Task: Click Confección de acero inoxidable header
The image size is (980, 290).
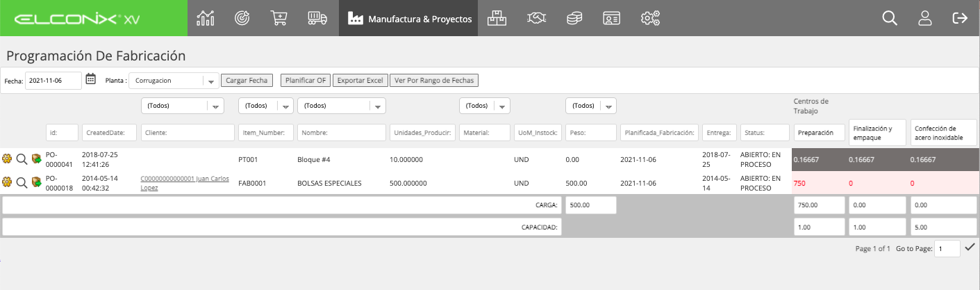Action: coord(943,132)
